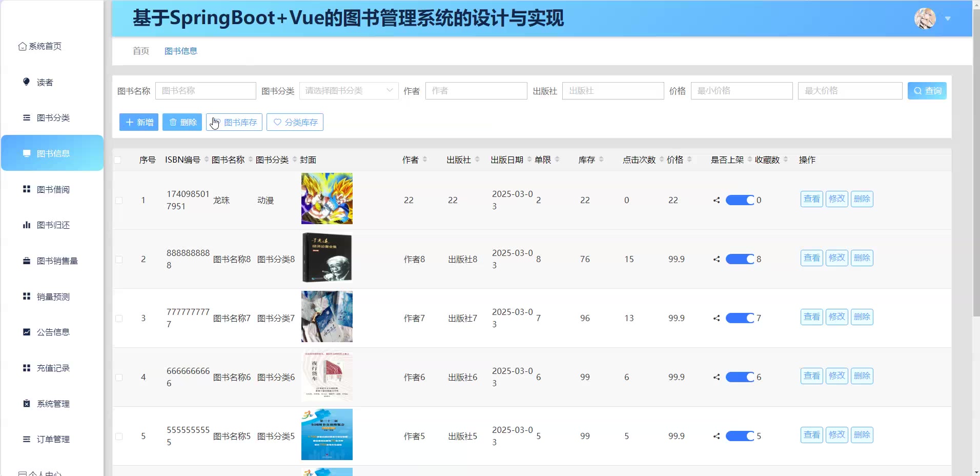Click the briefcase icon beside 图书销售量
Screen dimensions: 980x476
(x=27, y=261)
